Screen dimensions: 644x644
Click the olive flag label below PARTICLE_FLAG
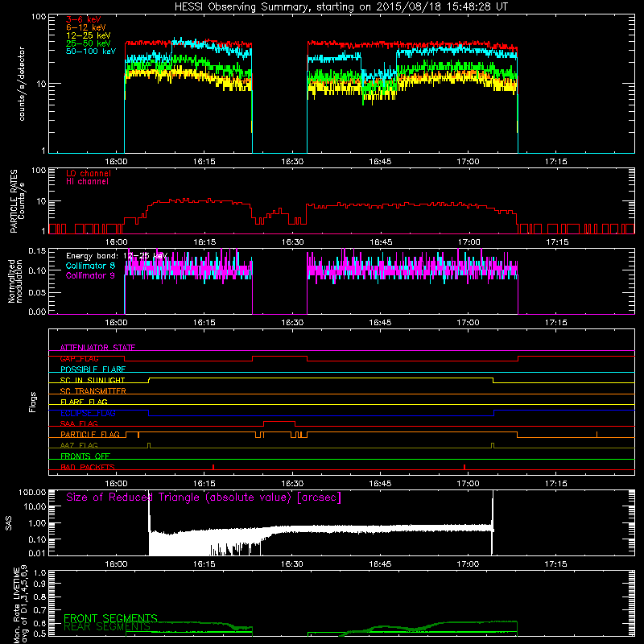point(79,445)
